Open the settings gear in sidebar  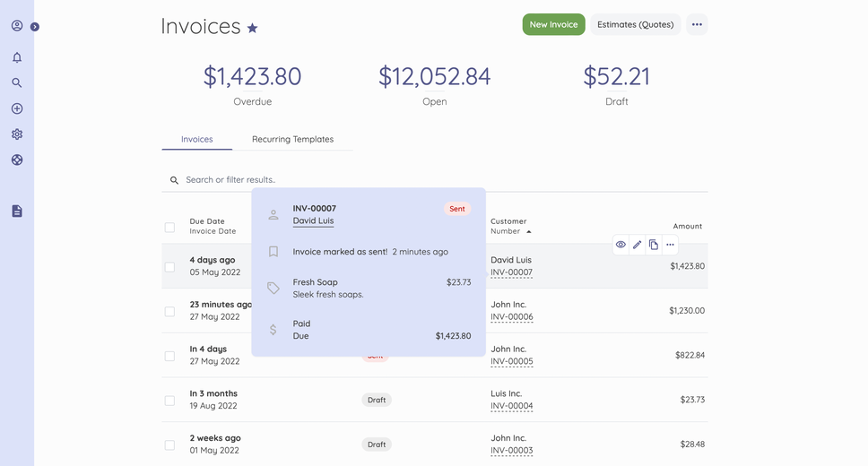pyautogui.click(x=17, y=134)
